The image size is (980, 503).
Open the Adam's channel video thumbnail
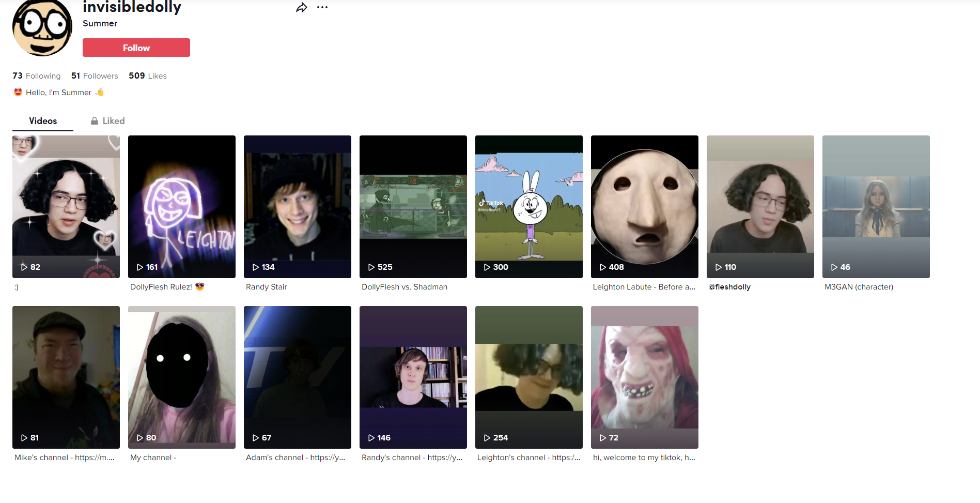pos(298,377)
